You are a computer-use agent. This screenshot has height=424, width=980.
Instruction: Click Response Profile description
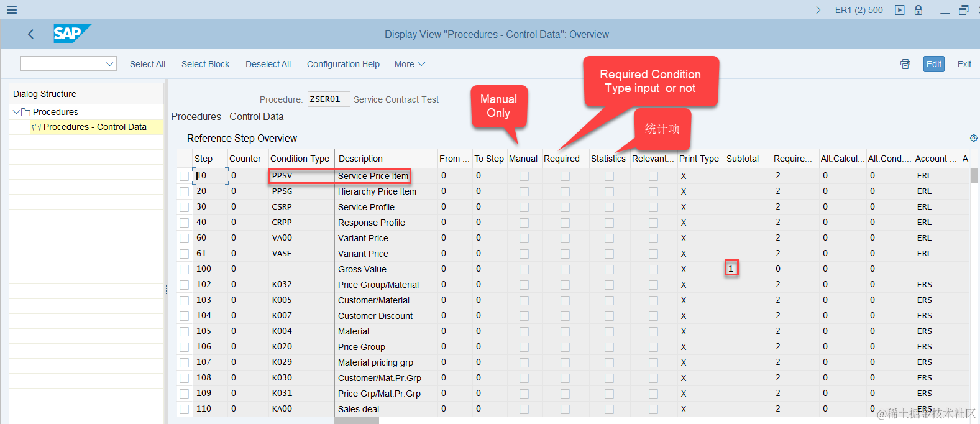point(371,223)
